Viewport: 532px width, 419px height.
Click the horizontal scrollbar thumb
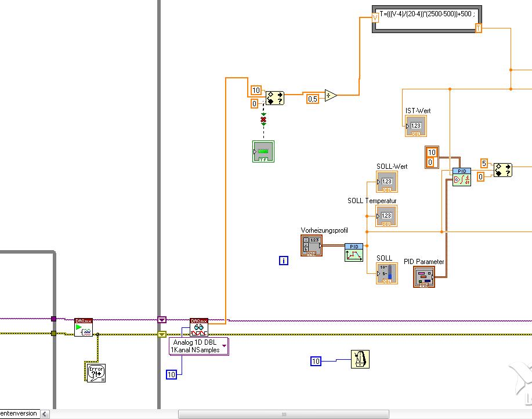click(x=284, y=414)
